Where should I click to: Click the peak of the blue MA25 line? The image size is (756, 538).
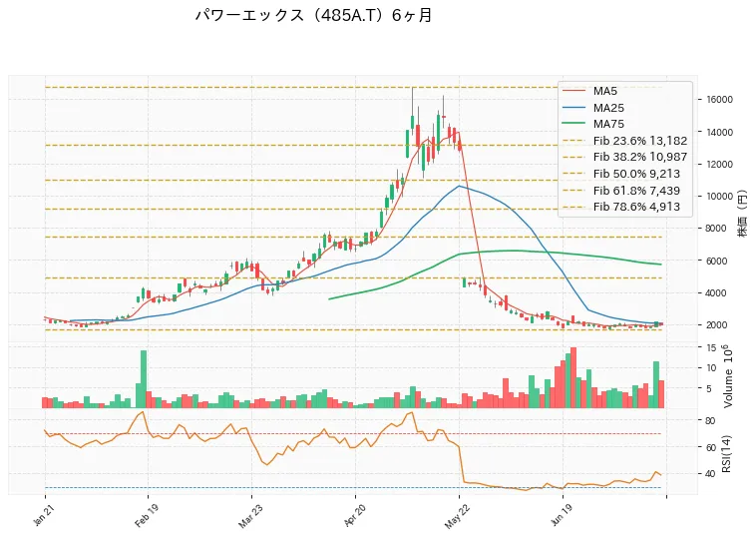click(x=459, y=186)
